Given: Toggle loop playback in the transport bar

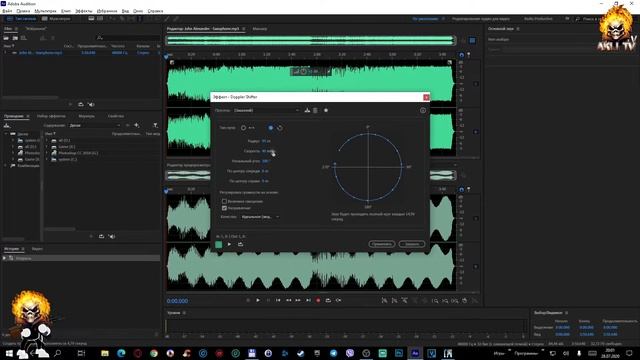Looking at the screenshot, I should pos(328,300).
